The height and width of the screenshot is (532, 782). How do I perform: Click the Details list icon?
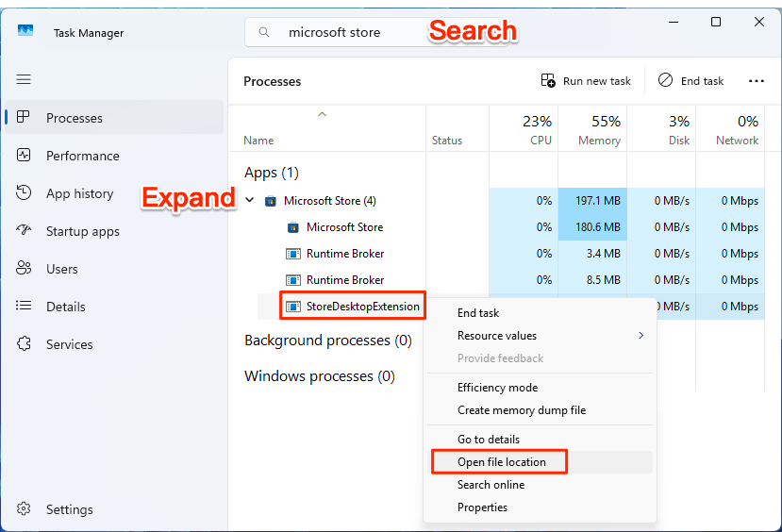(x=24, y=306)
